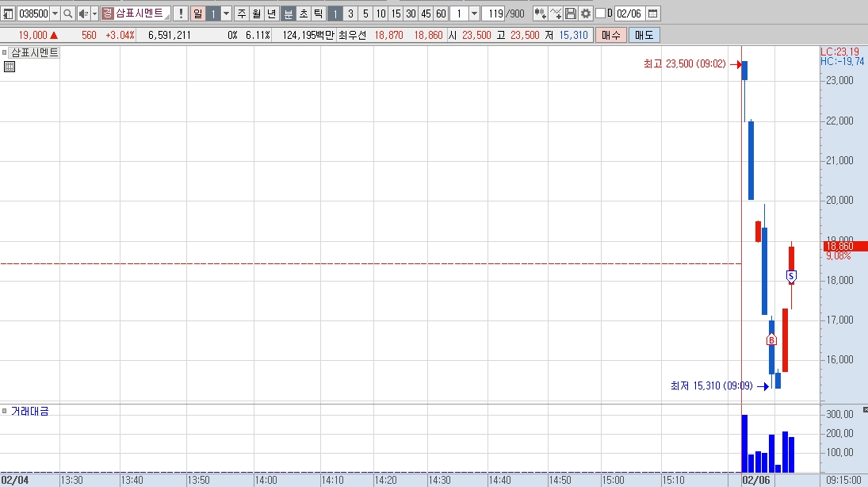Click the 09:15:00 time axis label

pyautogui.click(x=843, y=481)
